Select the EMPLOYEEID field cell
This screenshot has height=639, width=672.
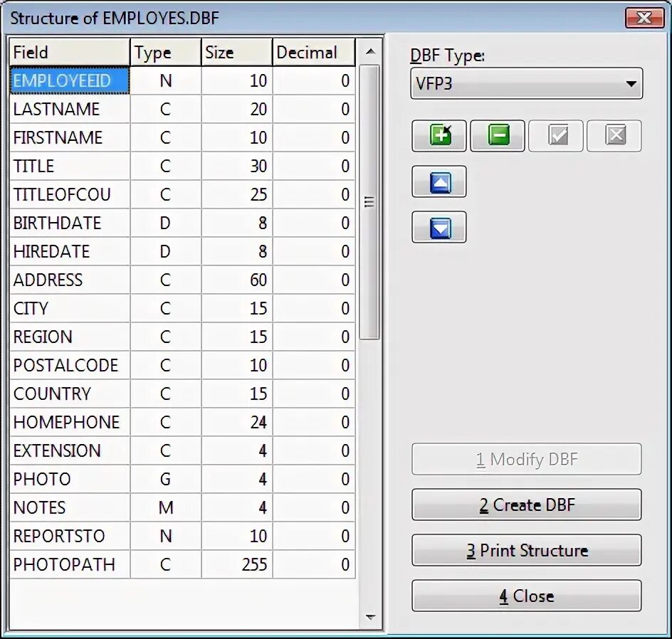70,80
